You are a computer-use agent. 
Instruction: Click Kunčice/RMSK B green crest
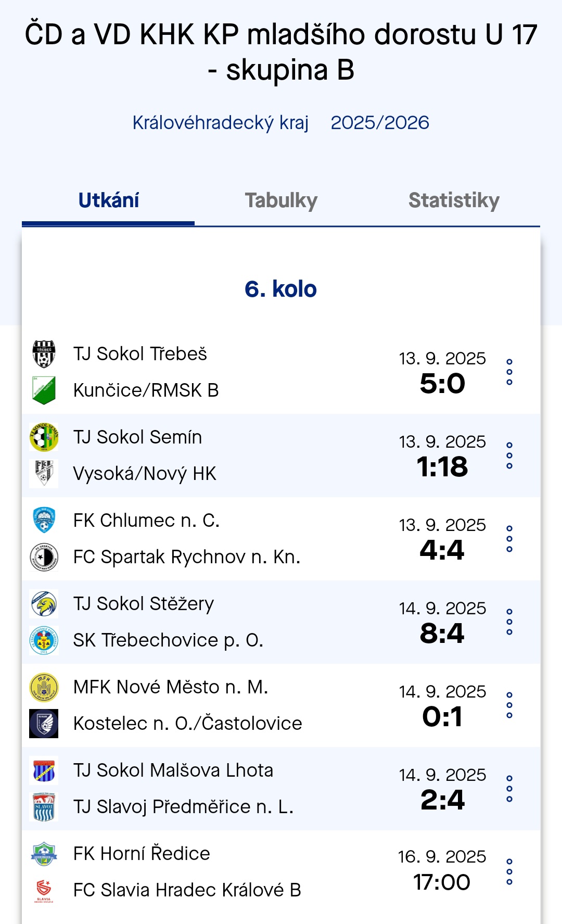click(x=44, y=390)
